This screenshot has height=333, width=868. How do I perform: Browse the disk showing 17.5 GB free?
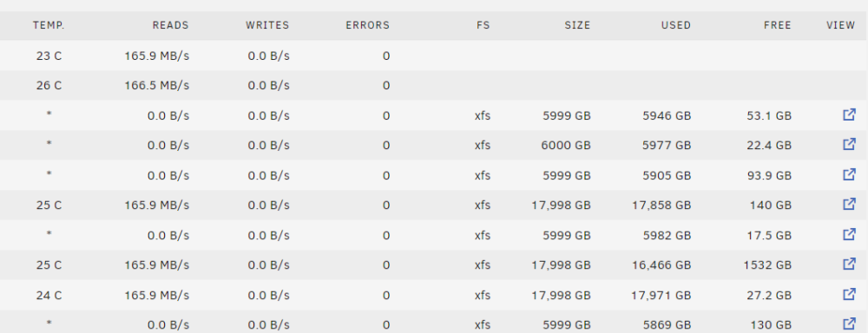point(849,234)
